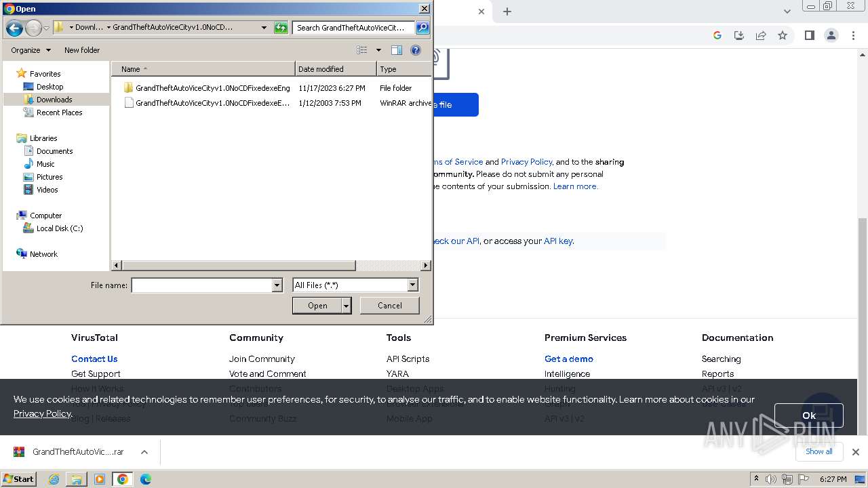The height and width of the screenshot is (488, 868).
Task: Close the Chrome downloads bar
Action: click(x=856, y=452)
